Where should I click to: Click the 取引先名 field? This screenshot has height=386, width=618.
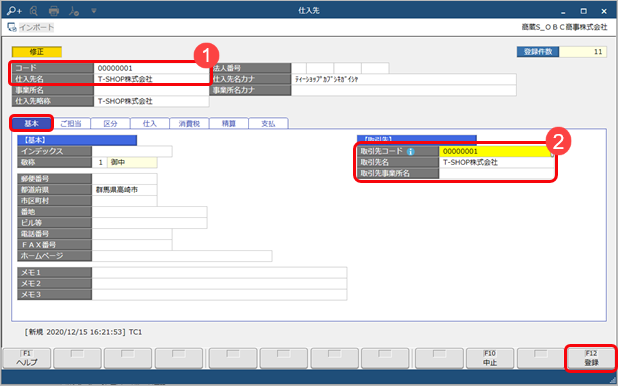pyautogui.click(x=496, y=162)
